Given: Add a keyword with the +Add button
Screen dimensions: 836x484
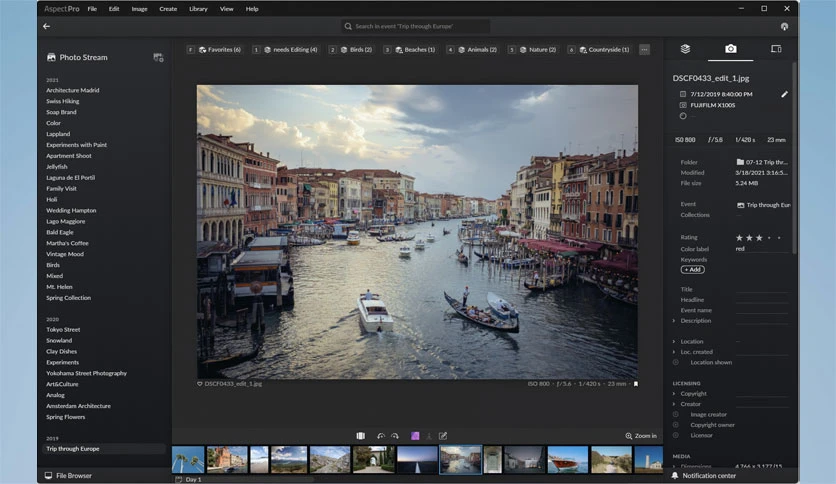Looking at the screenshot, I should pyautogui.click(x=693, y=270).
